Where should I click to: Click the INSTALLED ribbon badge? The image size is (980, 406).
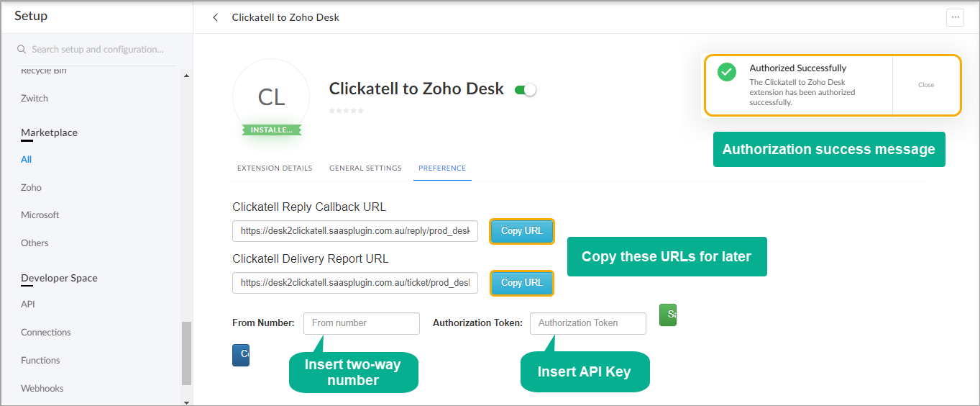click(271, 130)
